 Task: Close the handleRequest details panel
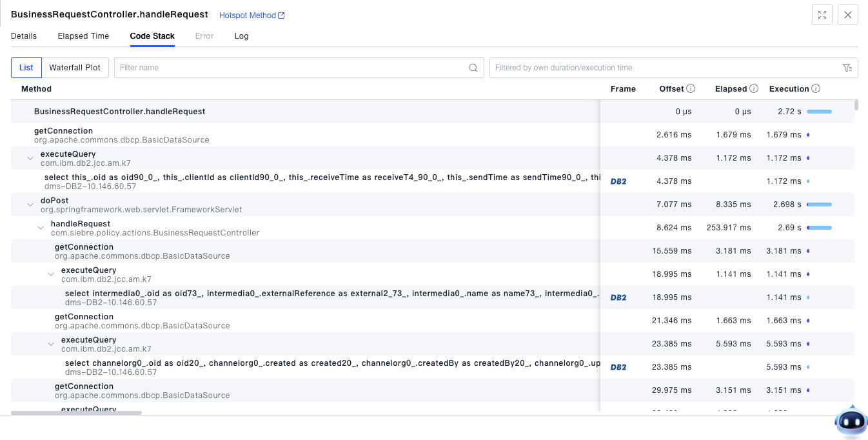tap(847, 15)
